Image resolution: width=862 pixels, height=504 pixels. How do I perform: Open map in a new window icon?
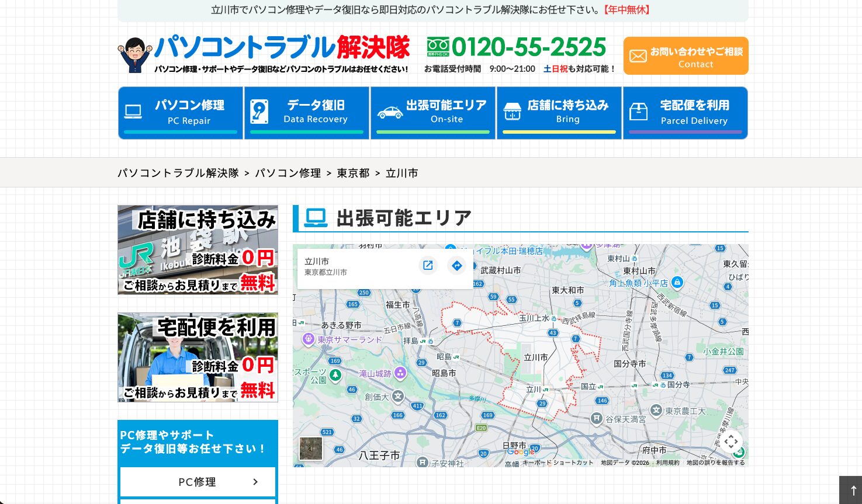coord(428,265)
